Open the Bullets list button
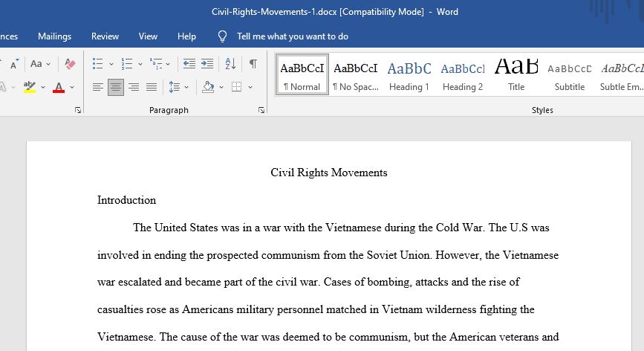Viewport: 644px width, 351px height. click(98, 64)
